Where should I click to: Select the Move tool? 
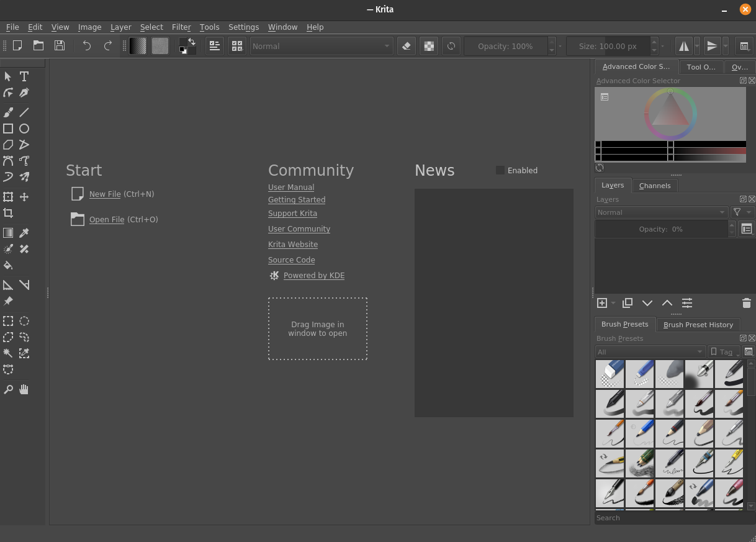click(x=24, y=197)
